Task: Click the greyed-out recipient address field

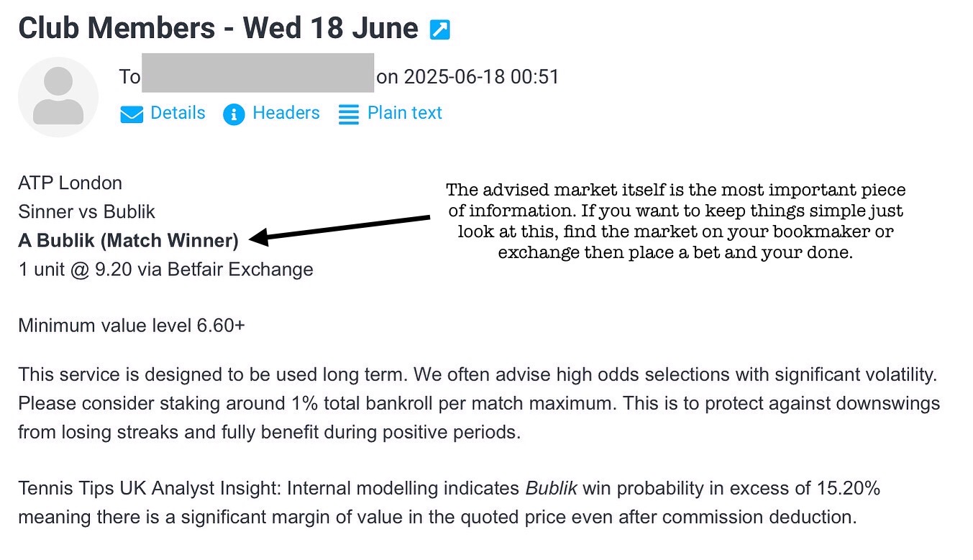Action: [258, 73]
